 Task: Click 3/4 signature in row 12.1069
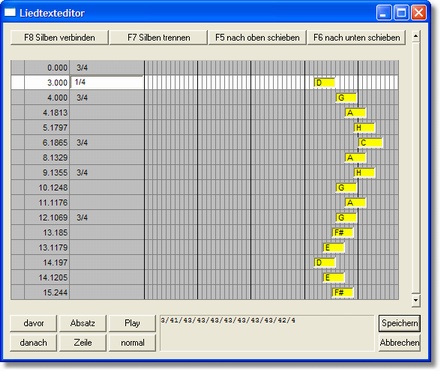tap(82, 218)
